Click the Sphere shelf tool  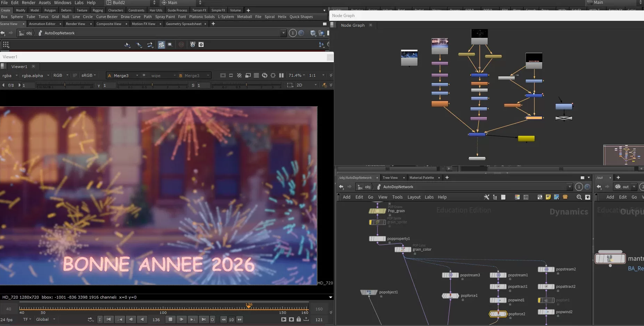pyautogui.click(x=17, y=17)
